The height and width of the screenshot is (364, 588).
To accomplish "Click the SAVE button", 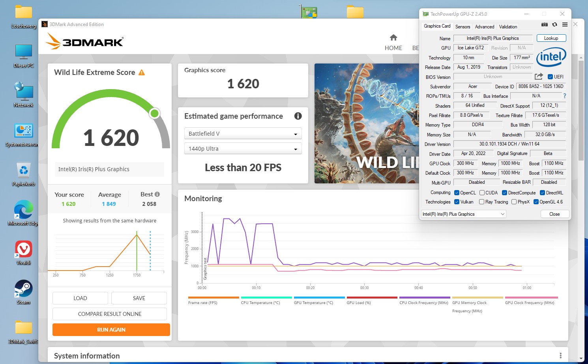I will point(139,298).
